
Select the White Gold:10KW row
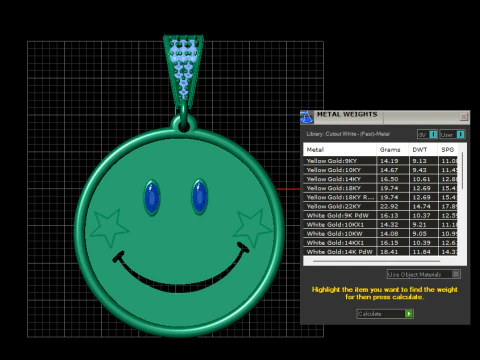[x=380, y=233]
